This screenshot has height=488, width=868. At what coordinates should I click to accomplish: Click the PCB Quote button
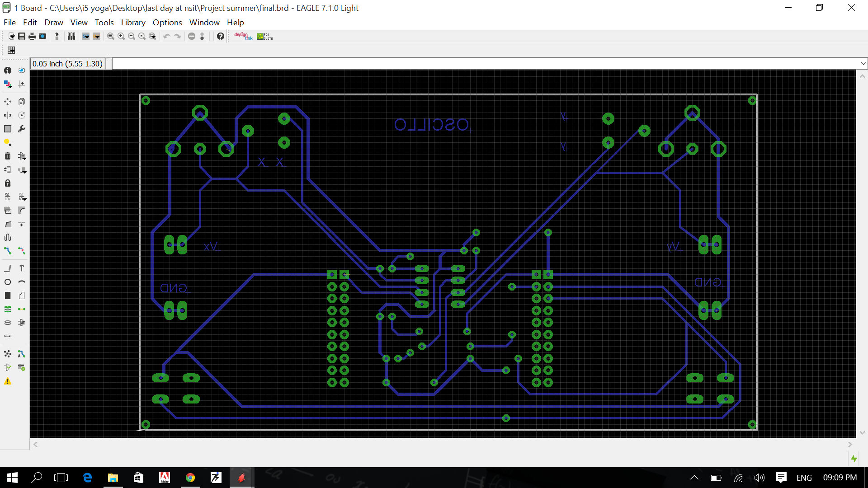tap(264, 36)
